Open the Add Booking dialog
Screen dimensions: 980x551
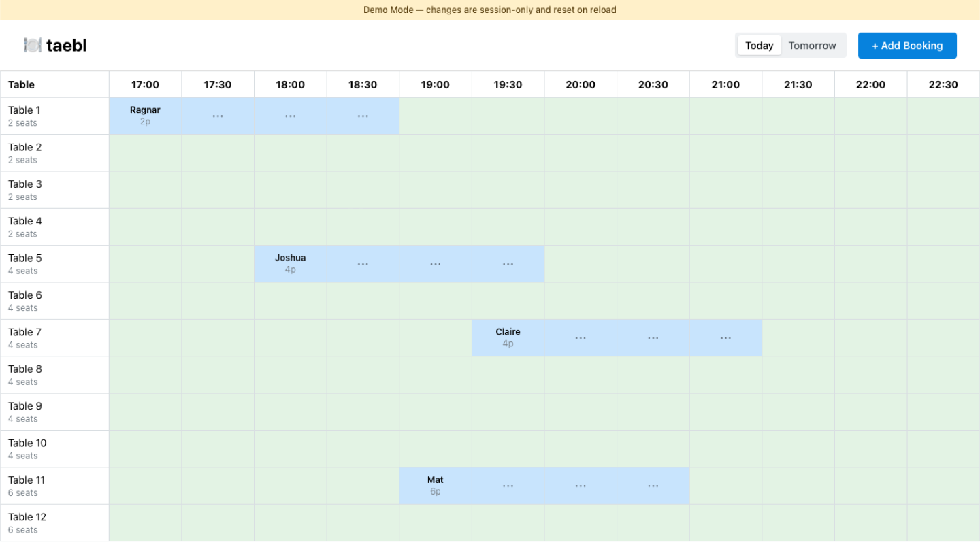coord(907,46)
